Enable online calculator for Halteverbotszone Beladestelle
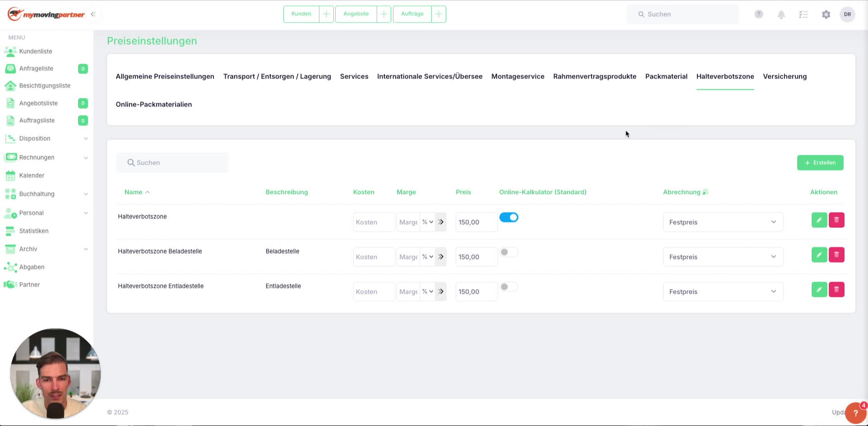The height and width of the screenshot is (426, 868). [509, 252]
